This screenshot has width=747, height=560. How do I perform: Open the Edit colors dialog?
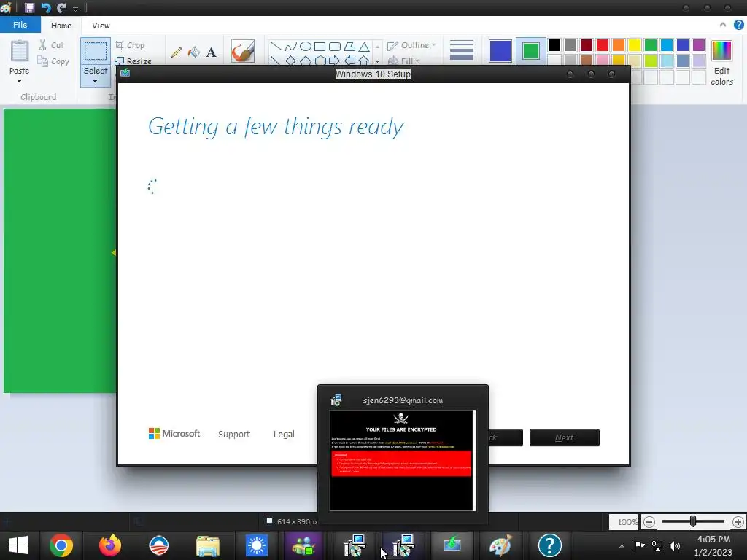pyautogui.click(x=721, y=63)
